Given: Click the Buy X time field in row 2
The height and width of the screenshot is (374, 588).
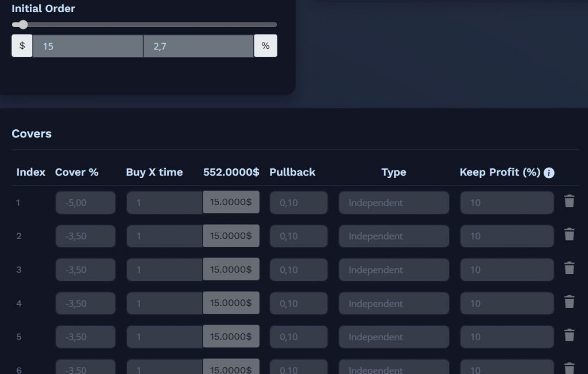Looking at the screenshot, I should pos(165,236).
